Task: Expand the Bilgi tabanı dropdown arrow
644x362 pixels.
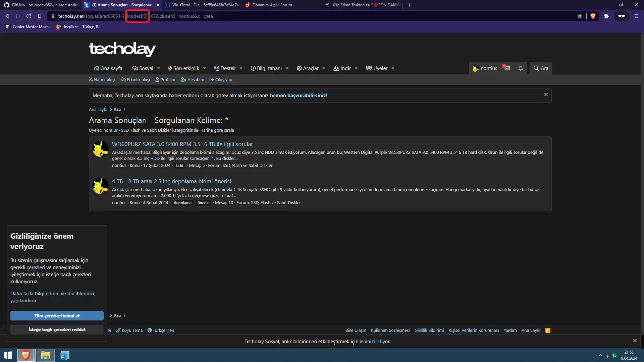Action: pyautogui.click(x=287, y=68)
